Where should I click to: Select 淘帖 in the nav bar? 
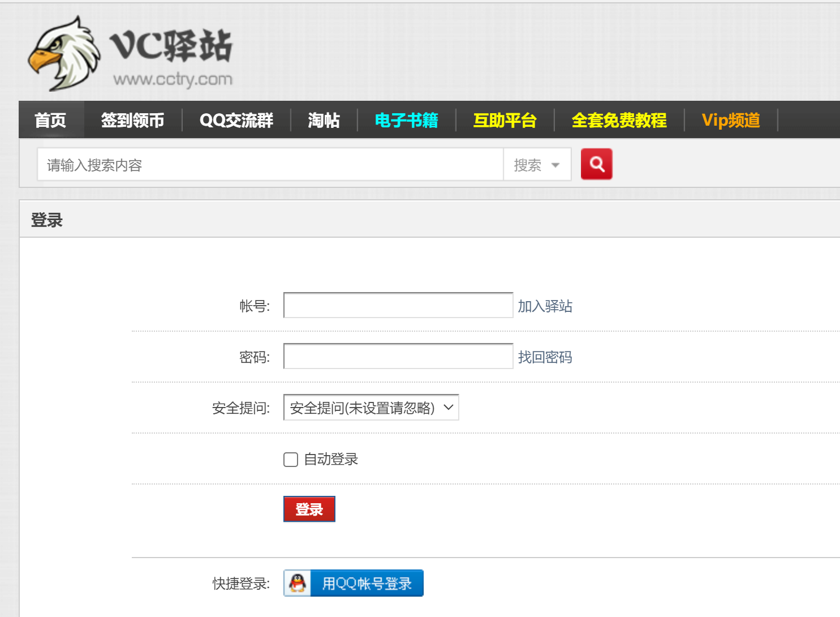[324, 120]
